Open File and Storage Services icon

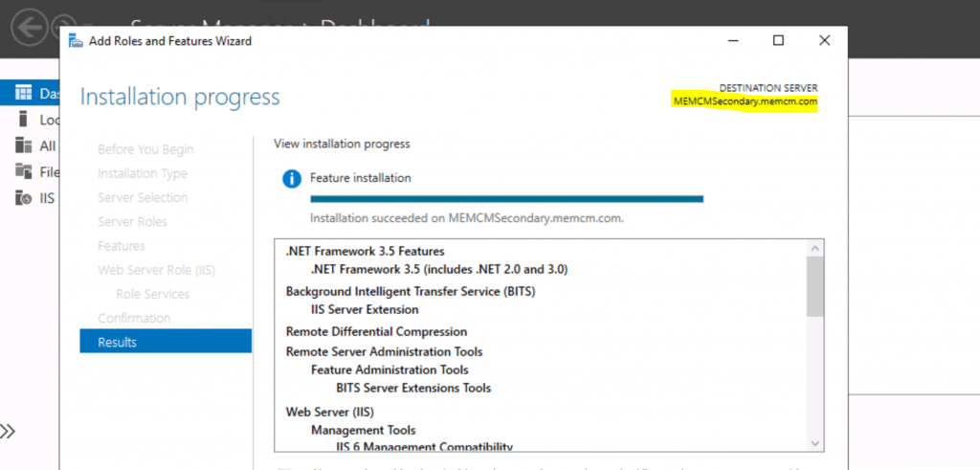pyautogui.click(x=23, y=170)
